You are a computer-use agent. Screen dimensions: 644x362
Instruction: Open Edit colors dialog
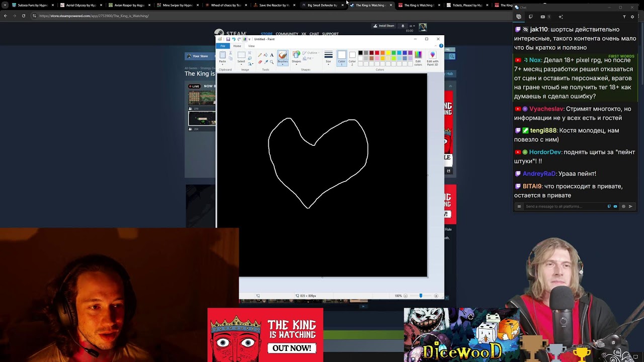[418, 58]
